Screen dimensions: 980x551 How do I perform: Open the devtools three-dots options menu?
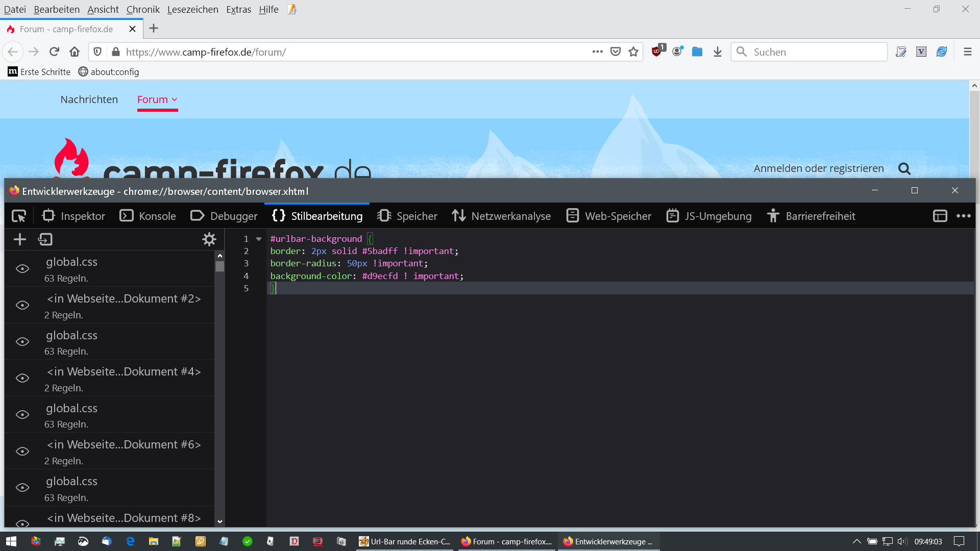point(963,216)
